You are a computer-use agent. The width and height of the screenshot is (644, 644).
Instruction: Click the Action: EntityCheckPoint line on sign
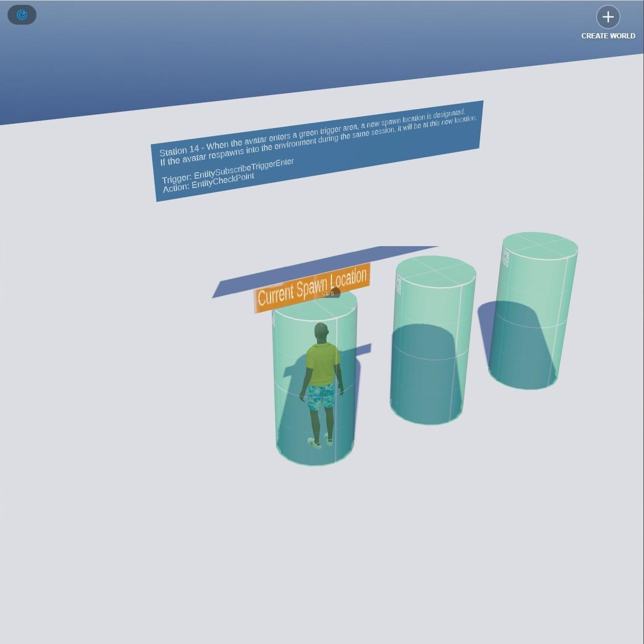[x=208, y=182]
